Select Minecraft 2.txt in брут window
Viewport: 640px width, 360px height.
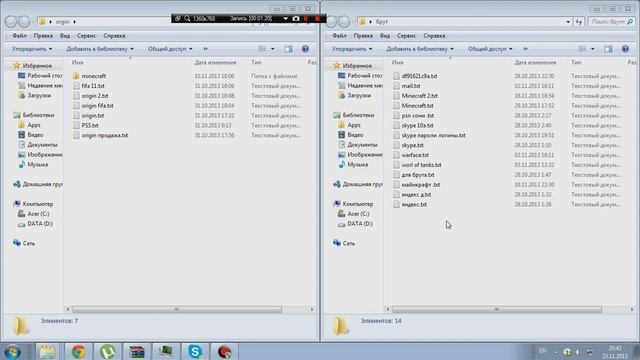click(419, 96)
